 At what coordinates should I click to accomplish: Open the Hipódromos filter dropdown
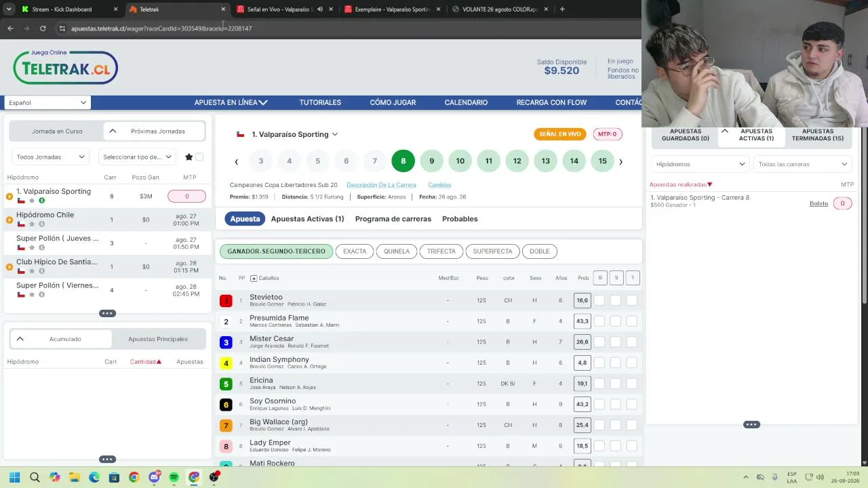700,164
